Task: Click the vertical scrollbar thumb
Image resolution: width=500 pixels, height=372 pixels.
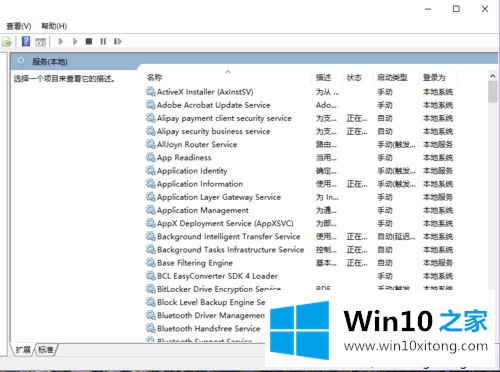Action: [493, 91]
